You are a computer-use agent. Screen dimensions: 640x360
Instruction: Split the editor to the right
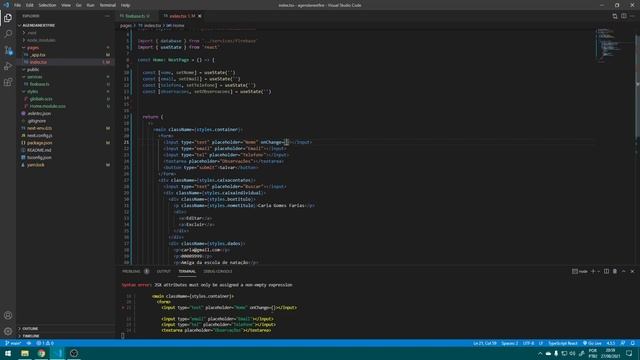coord(624,16)
